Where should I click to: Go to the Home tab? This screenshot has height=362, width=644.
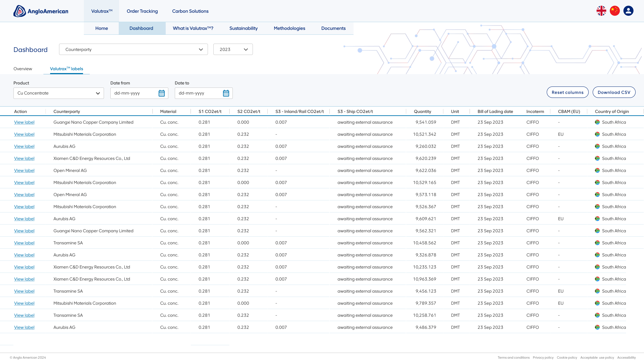pyautogui.click(x=101, y=28)
